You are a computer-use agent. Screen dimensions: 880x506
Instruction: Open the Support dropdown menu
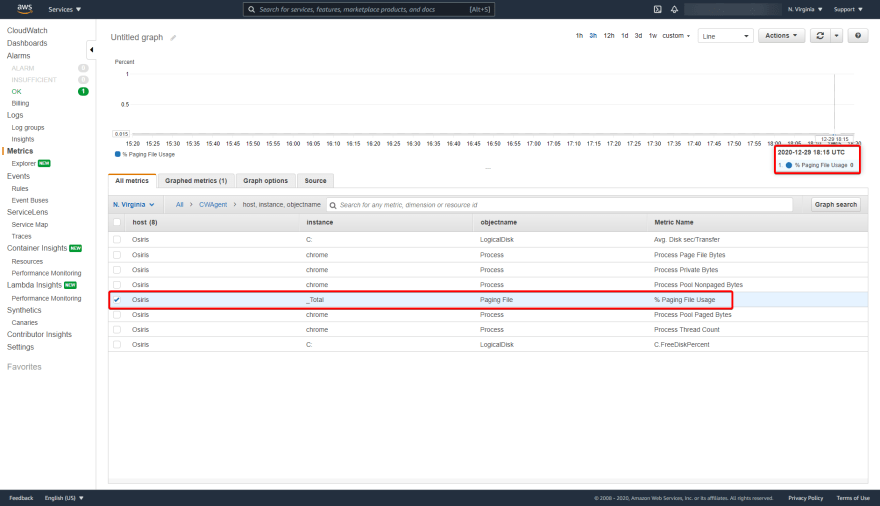click(848, 9)
